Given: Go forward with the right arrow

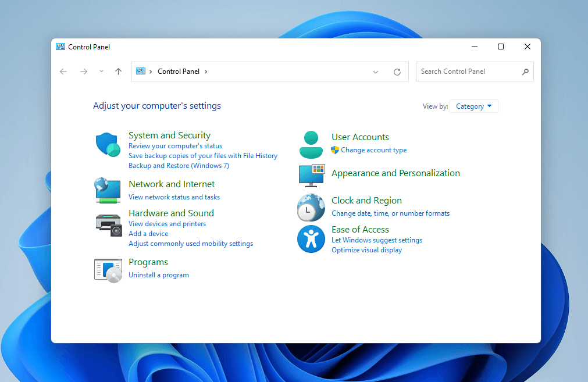Looking at the screenshot, I should 84,72.
